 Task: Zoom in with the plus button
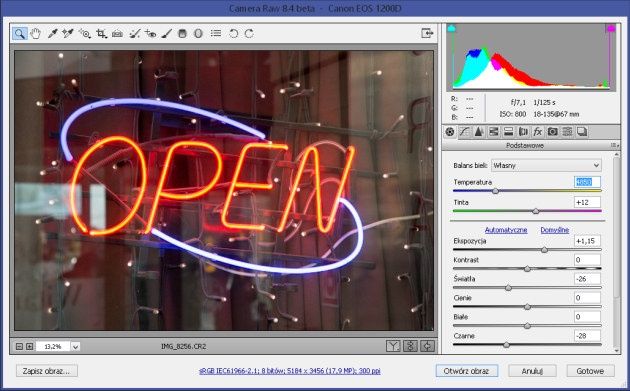click(29, 346)
